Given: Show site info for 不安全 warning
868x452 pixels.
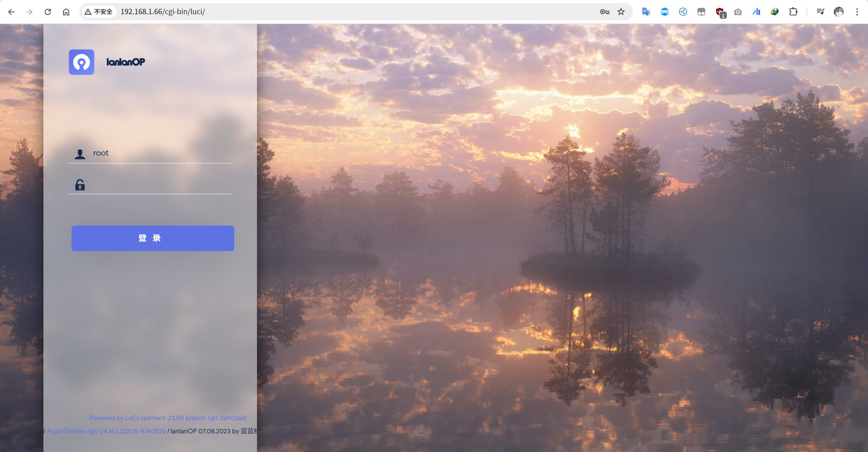Looking at the screenshot, I should click(x=98, y=12).
